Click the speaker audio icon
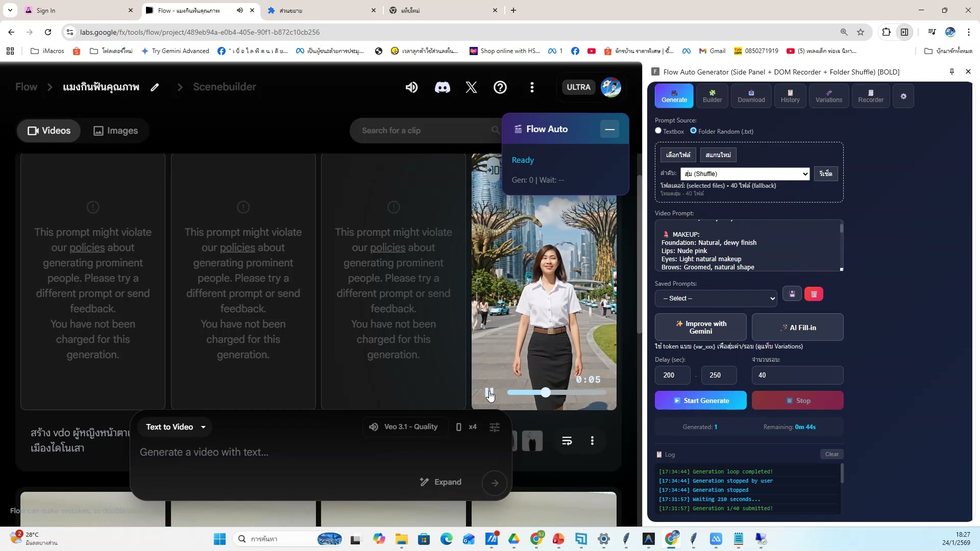This screenshot has width=980, height=551. coord(411,87)
